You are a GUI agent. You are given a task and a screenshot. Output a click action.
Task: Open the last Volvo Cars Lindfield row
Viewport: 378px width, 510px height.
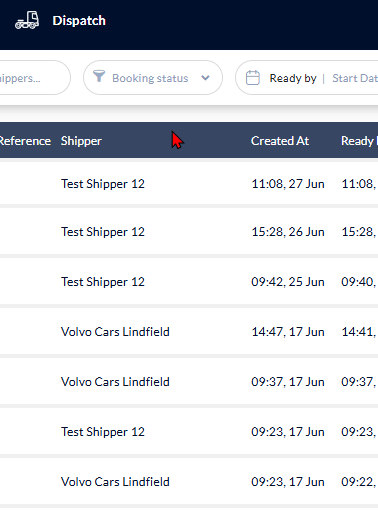point(189,482)
